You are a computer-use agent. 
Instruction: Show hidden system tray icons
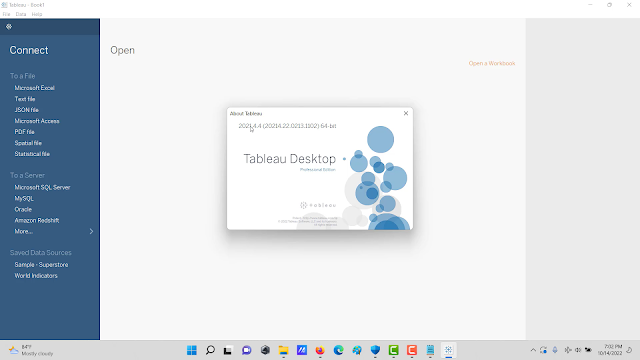click(533, 350)
